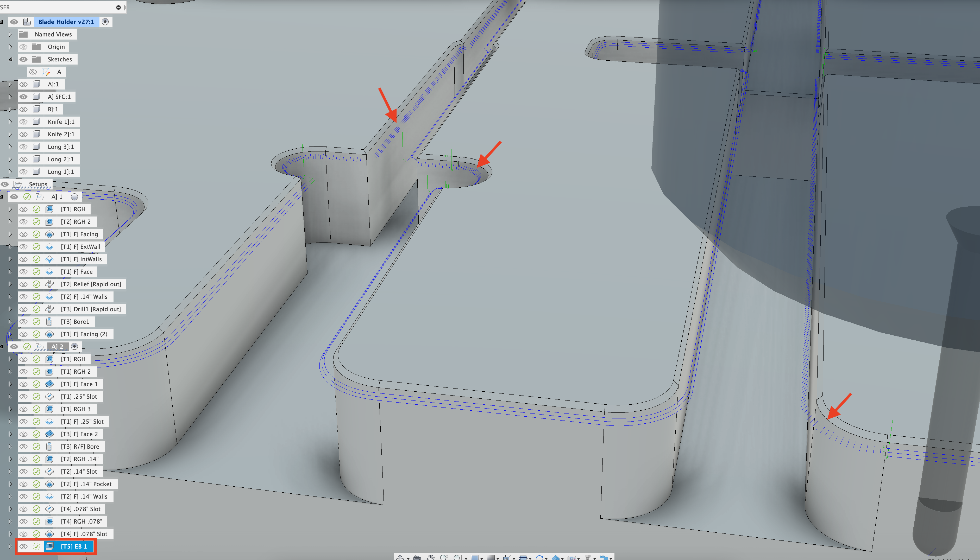The height and width of the screenshot is (560, 980).
Task: Click the collapse button in Browser header
Action: coord(118,7)
